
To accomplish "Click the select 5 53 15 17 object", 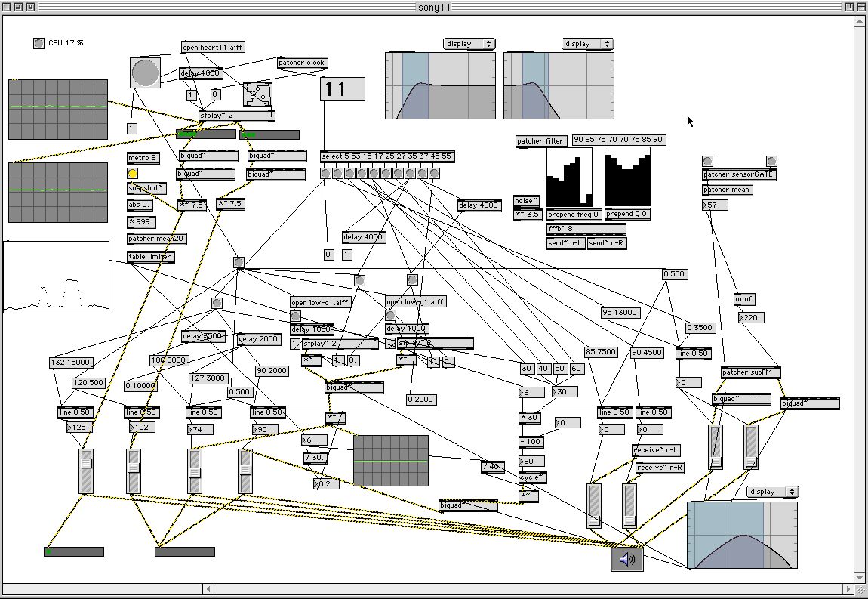I will [x=387, y=156].
